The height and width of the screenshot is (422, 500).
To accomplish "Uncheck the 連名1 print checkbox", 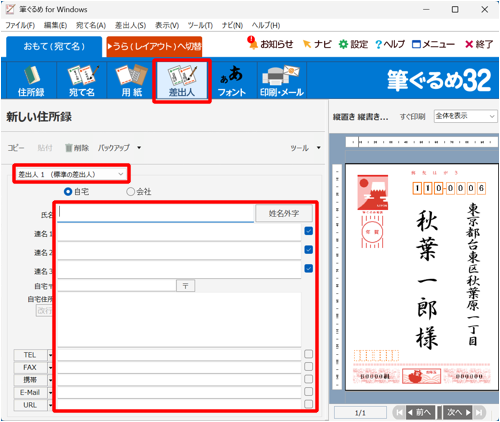I will coord(309,231).
